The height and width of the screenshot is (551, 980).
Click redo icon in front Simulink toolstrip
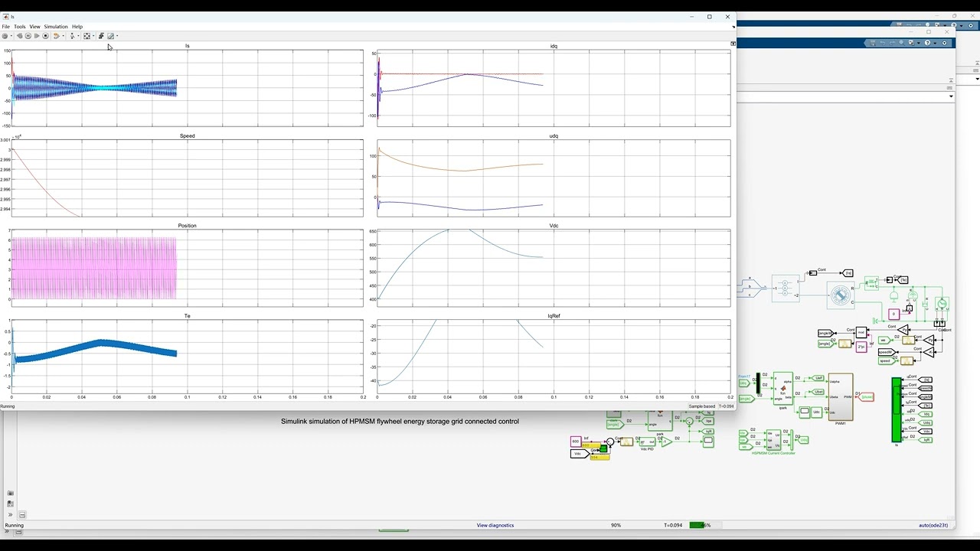click(892, 43)
